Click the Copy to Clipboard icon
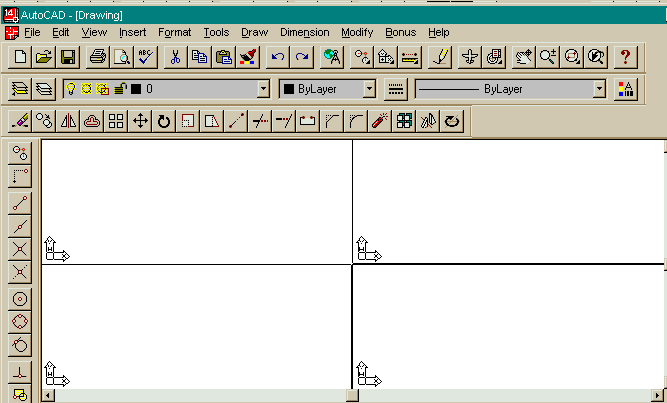667x403 pixels. tap(200, 57)
